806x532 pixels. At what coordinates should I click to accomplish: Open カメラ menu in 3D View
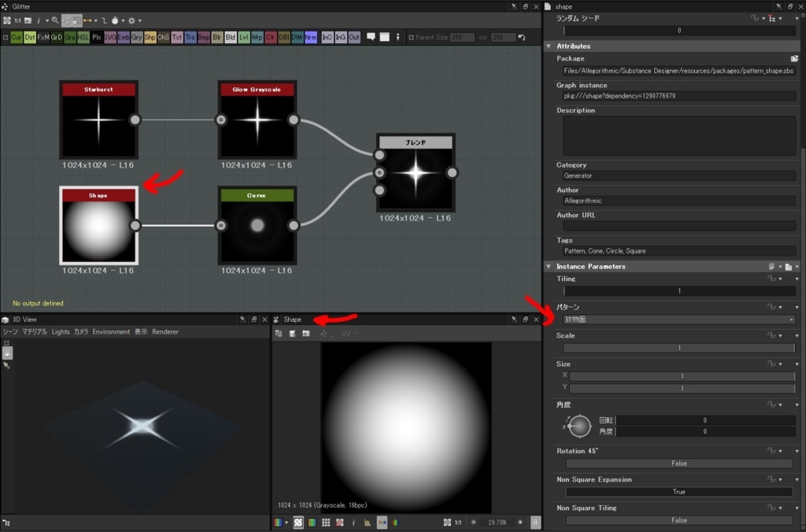(81, 332)
